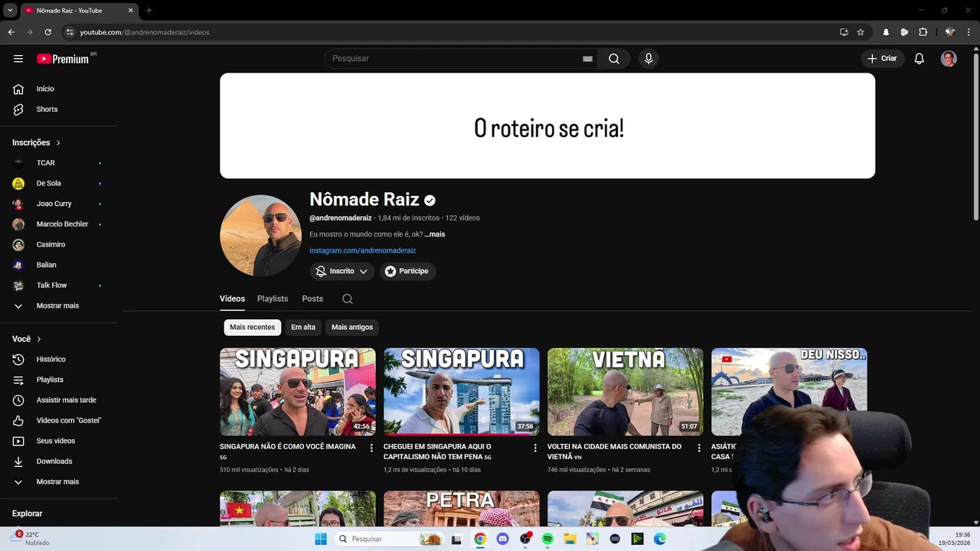980x551 pixels.
Task: Show more subscriptions with Mostrar mais
Action: click(x=58, y=306)
